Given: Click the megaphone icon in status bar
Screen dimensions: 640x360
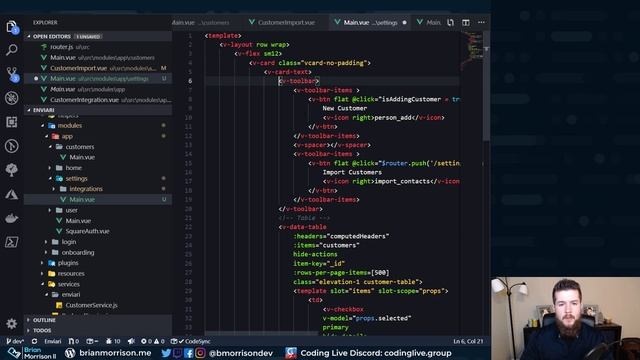Looking at the screenshot, I should point(131,341).
